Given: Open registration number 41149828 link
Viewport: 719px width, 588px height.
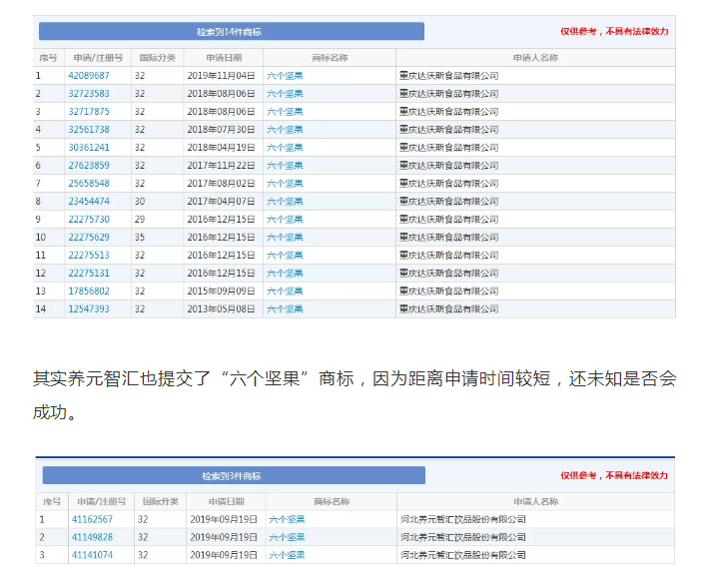Looking at the screenshot, I should pyautogui.click(x=92, y=537).
